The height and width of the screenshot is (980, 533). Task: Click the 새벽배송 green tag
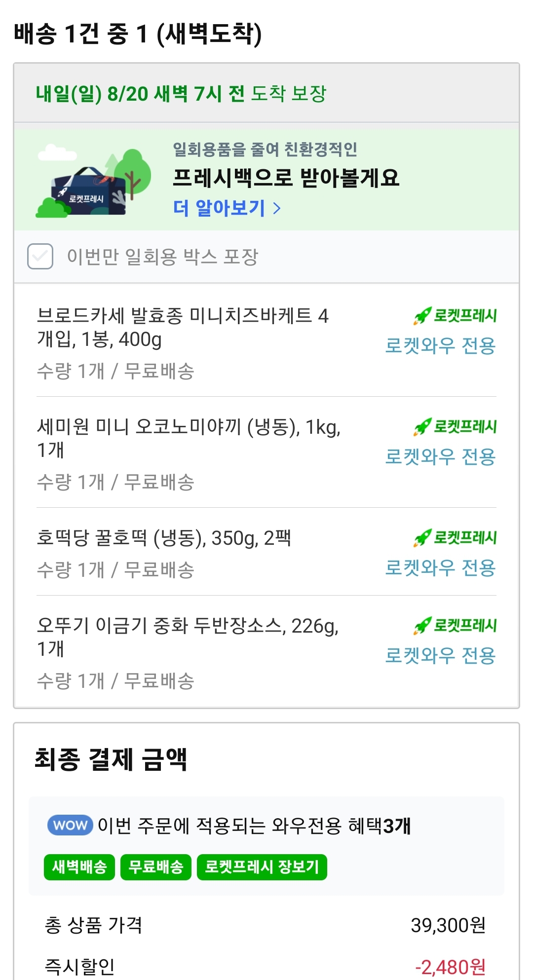point(79,867)
